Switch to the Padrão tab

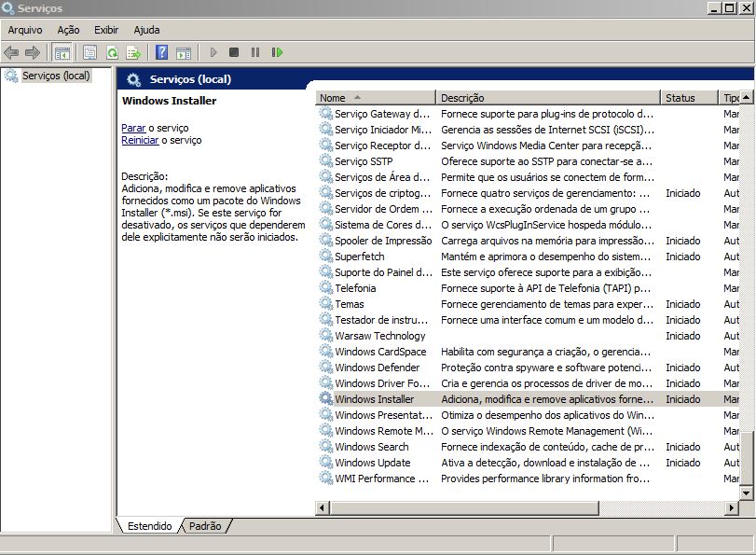[x=205, y=526]
